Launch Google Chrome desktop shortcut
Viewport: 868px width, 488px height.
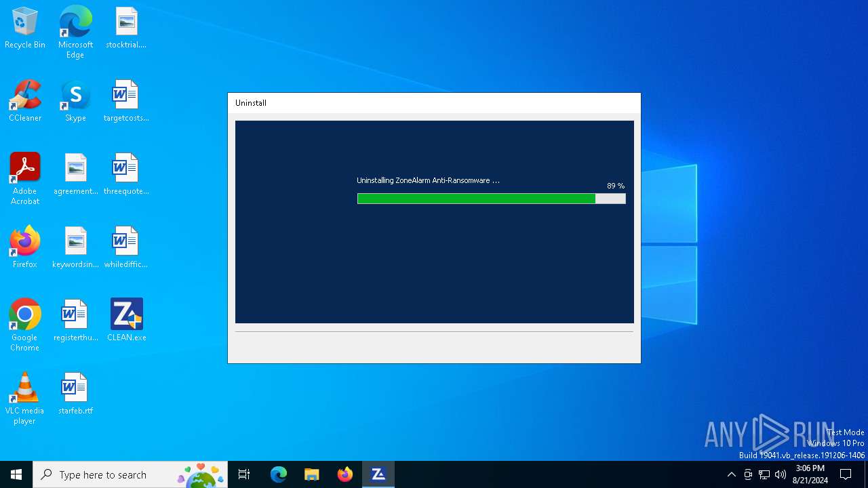pyautogui.click(x=25, y=325)
